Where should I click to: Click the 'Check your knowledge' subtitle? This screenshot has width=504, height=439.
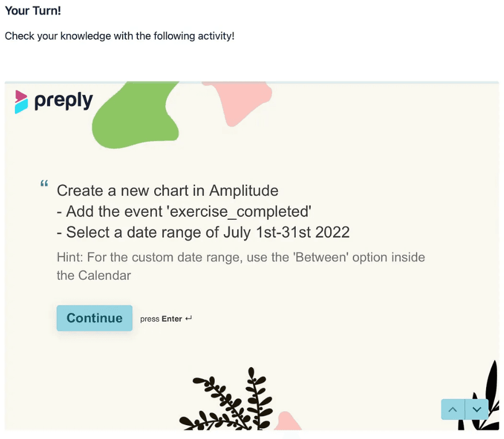point(120,36)
